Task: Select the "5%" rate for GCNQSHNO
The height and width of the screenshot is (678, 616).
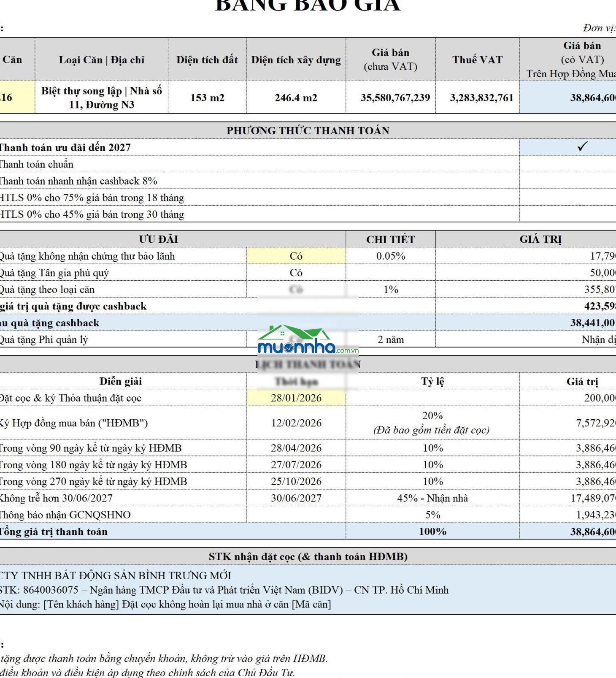Action: tap(433, 515)
